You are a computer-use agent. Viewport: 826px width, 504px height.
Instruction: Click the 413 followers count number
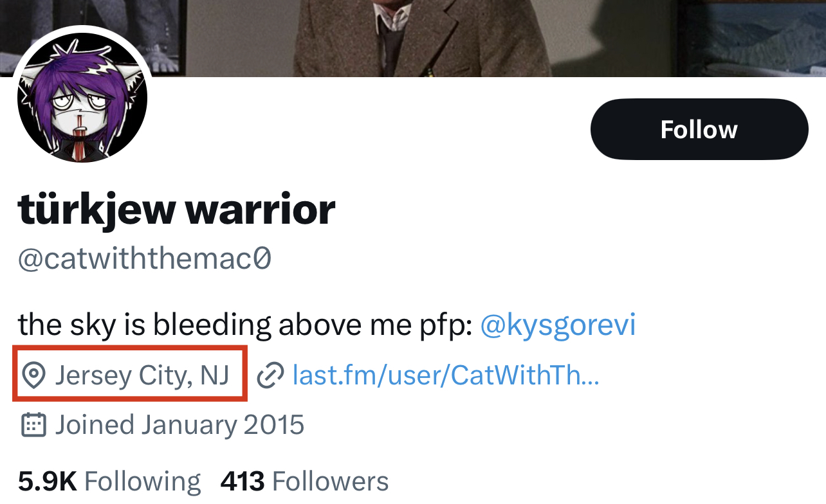pos(243,481)
